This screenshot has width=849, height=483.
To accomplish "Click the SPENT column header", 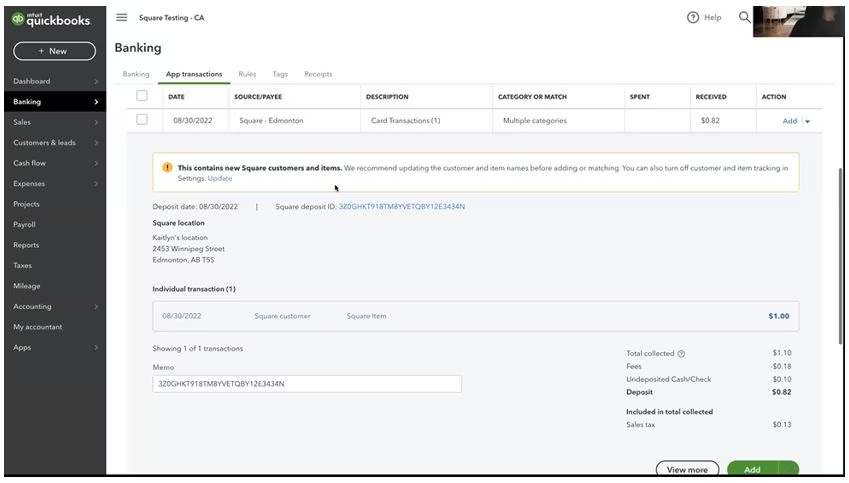I will [x=639, y=97].
